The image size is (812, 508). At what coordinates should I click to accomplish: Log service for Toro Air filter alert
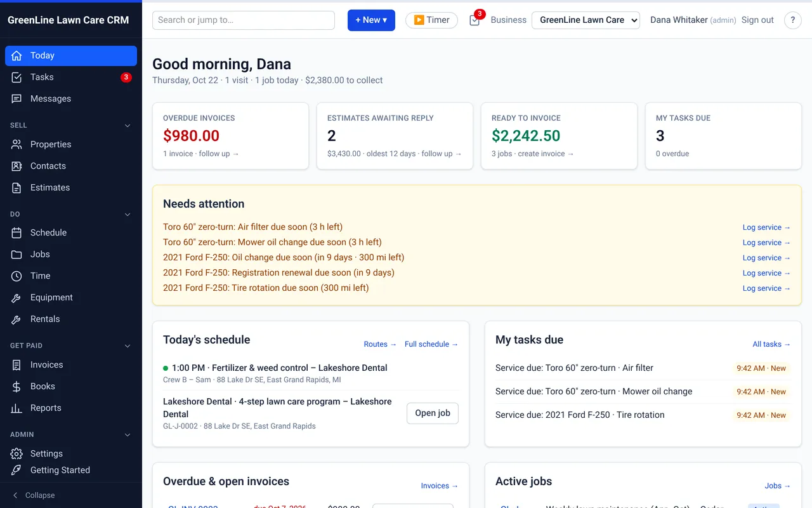click(x=766, y=227)
